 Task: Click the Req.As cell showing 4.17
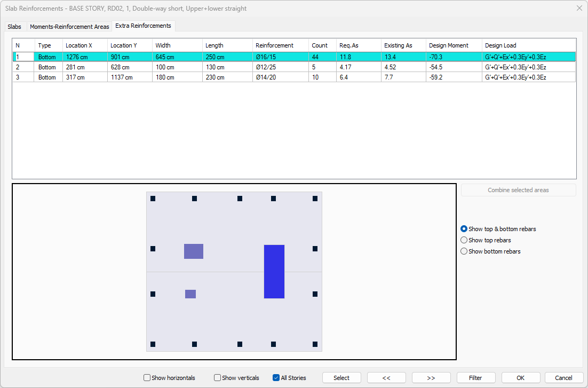[359, 67]
